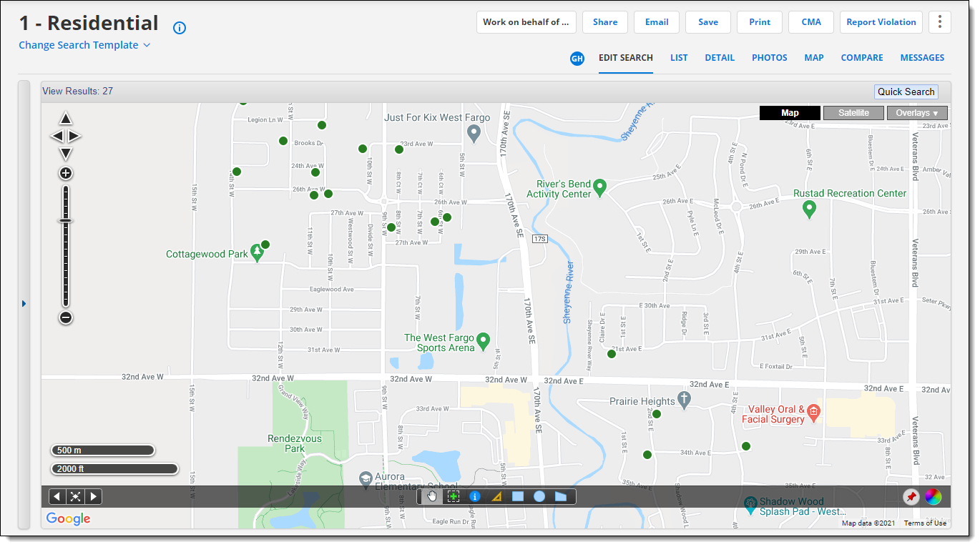This screenshot has width=980, height=547.
Task: Click the listing dot on 31st Ave E
Action: 612,354
